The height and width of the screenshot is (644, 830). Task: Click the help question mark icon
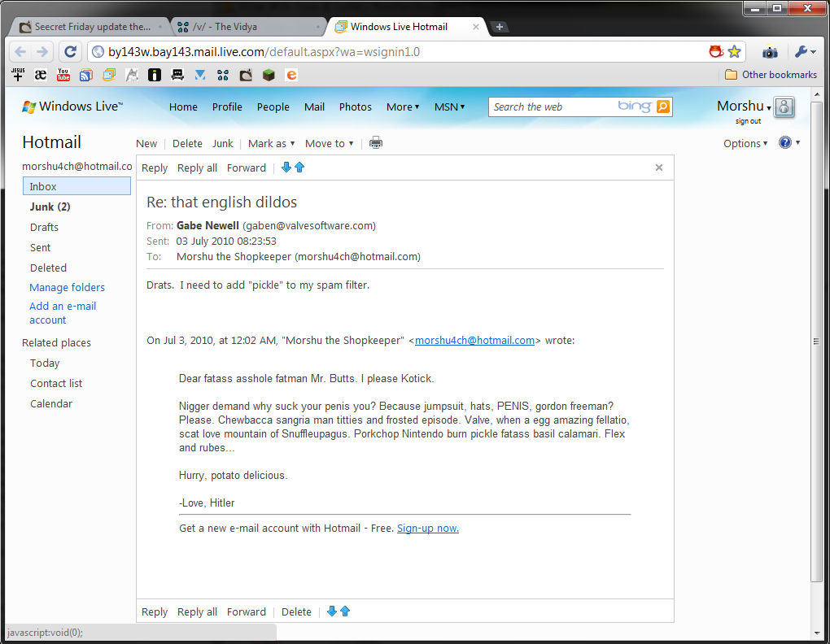tap(785, 143)
